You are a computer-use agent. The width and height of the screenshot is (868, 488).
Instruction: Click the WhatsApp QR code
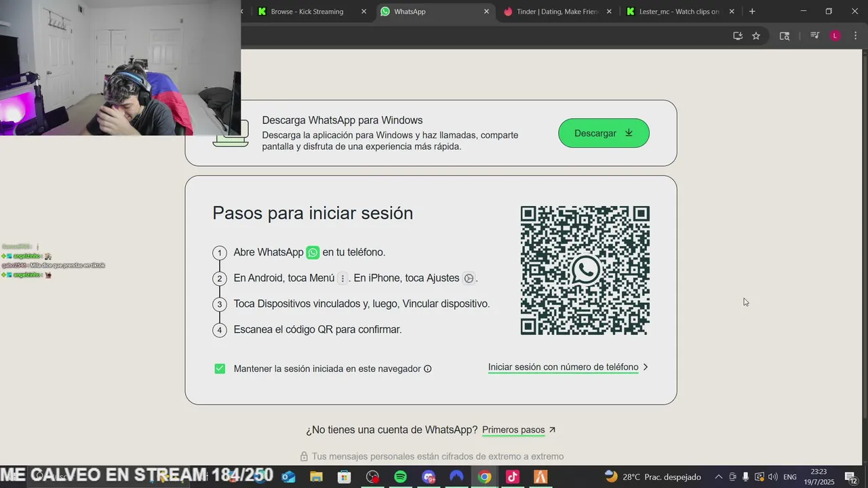pos(585,270)
